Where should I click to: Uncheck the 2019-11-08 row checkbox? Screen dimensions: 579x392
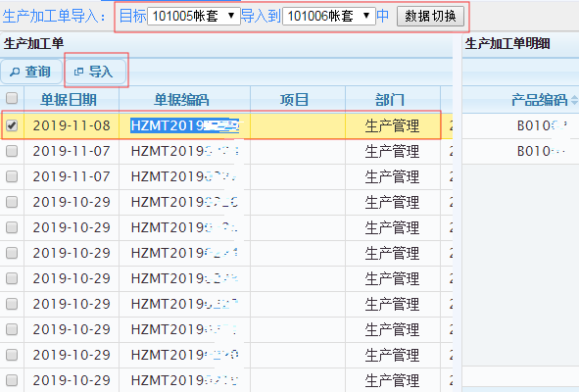pyautogui.click(x=12, y=125)
